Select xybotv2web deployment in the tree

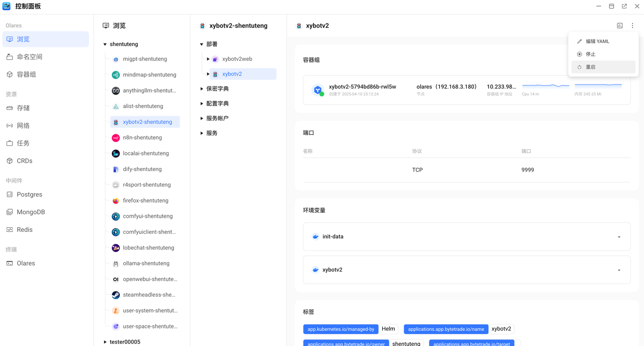point(237,59)
